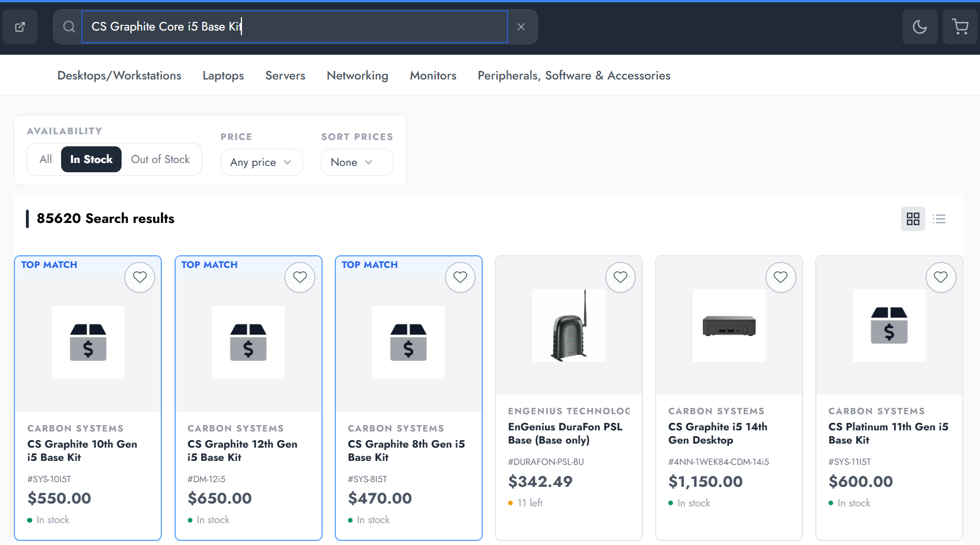This screenshot has height=545, width=980.
Task: Click SKU #4NN-1WEK84-CDM-14i5
Action: coord(718,462)
